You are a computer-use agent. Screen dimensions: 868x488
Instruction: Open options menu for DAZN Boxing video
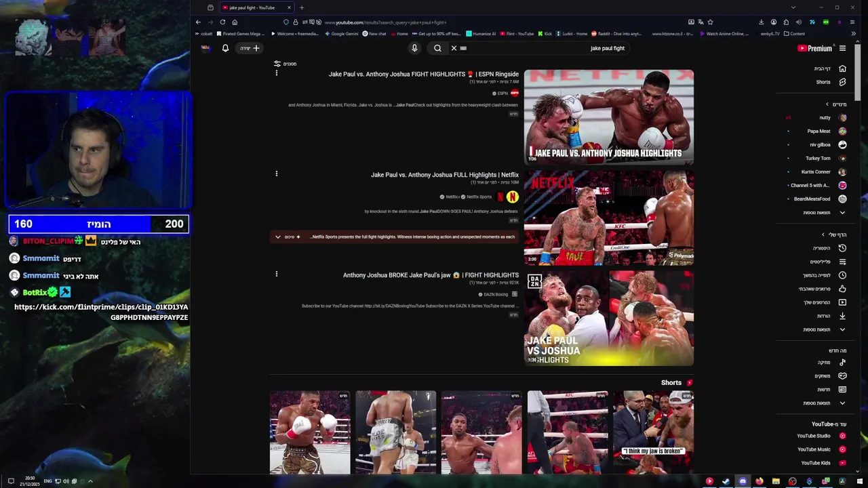click(x=276, y=274)
